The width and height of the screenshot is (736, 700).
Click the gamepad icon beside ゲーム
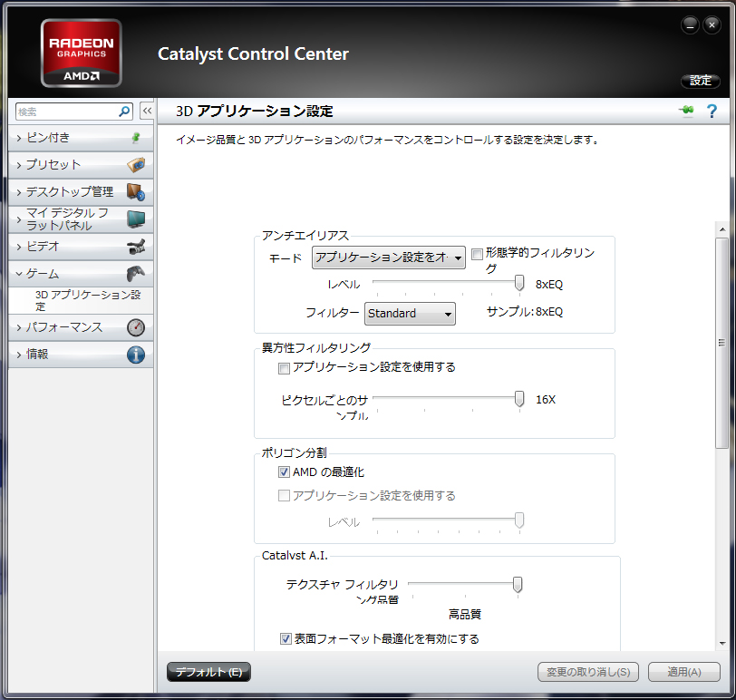click(136, 273)
